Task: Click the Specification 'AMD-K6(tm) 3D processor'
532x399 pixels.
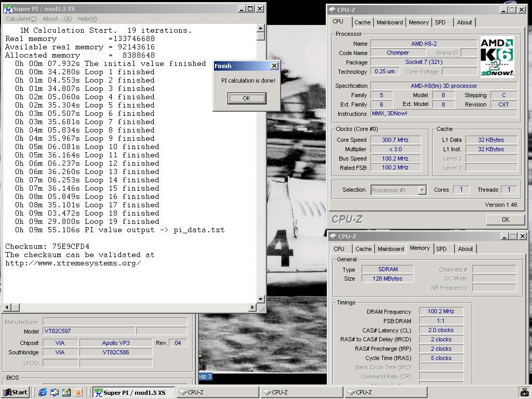Action: (444, 86)
